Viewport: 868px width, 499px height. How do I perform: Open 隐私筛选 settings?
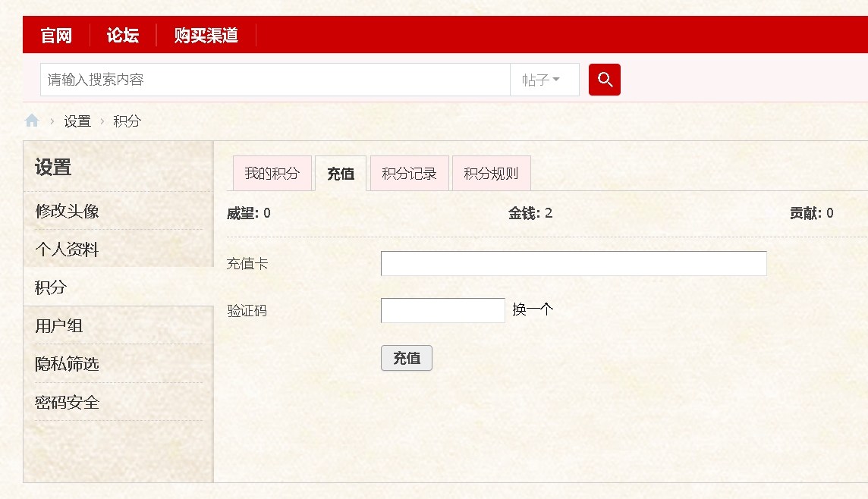tap(67, 364)
